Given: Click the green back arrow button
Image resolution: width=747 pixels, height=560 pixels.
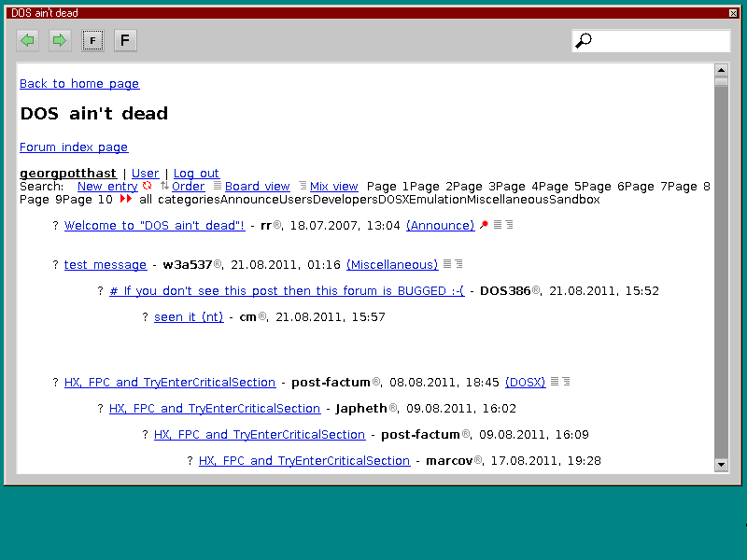Looking at the screenshot, I should [x=28, y=40].
